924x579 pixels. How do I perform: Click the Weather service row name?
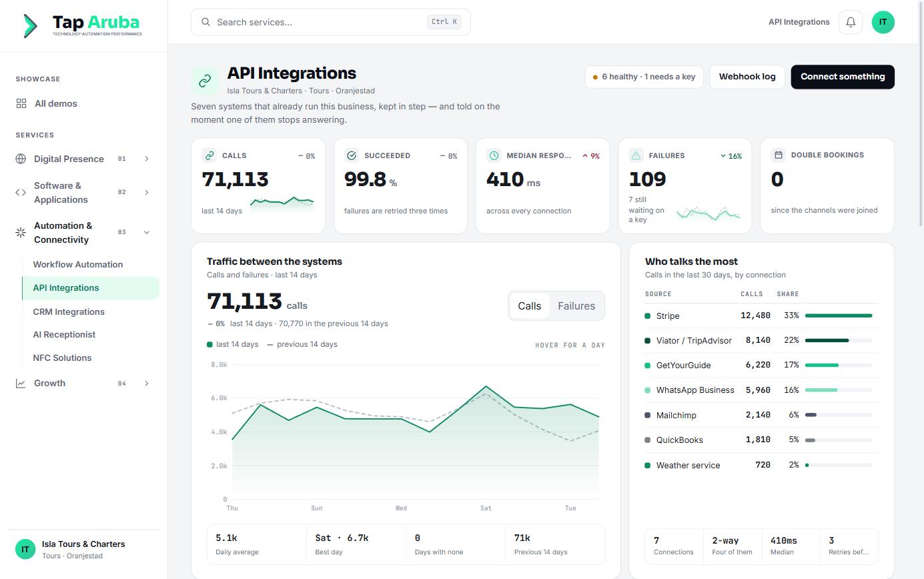[x=688, y=465]
